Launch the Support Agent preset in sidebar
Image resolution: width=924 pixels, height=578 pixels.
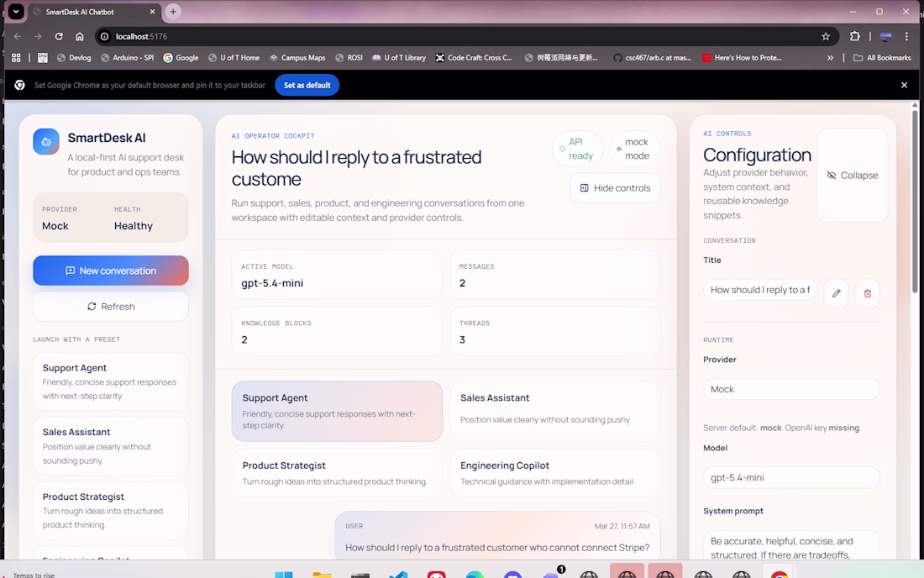click(x=111, y=381)
